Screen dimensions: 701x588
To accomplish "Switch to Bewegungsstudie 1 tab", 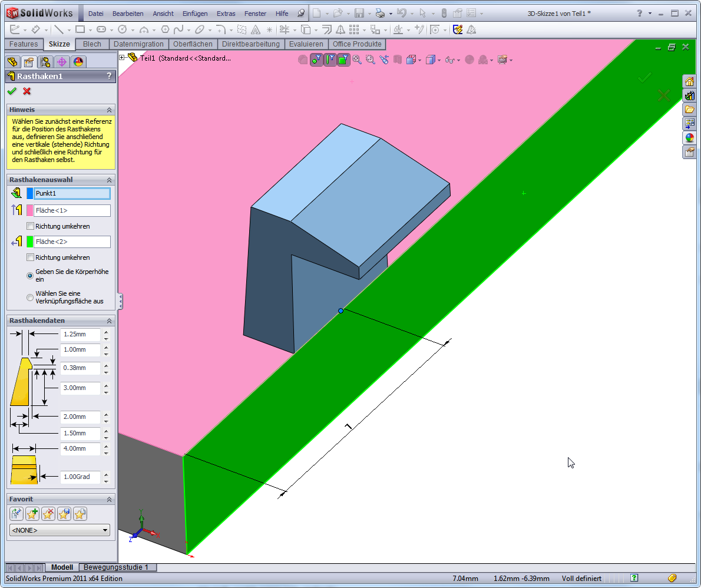I will 118,567.
